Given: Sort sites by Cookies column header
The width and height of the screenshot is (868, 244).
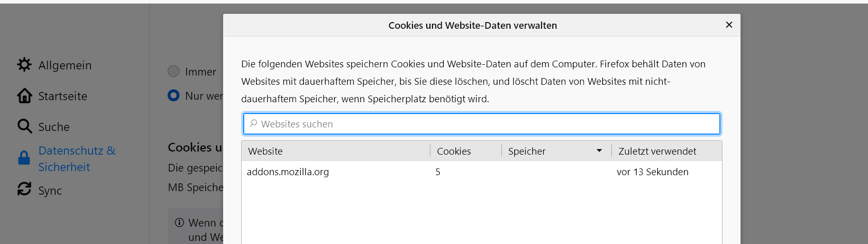Looking at the screenshot, I should [x=454, y=151].
